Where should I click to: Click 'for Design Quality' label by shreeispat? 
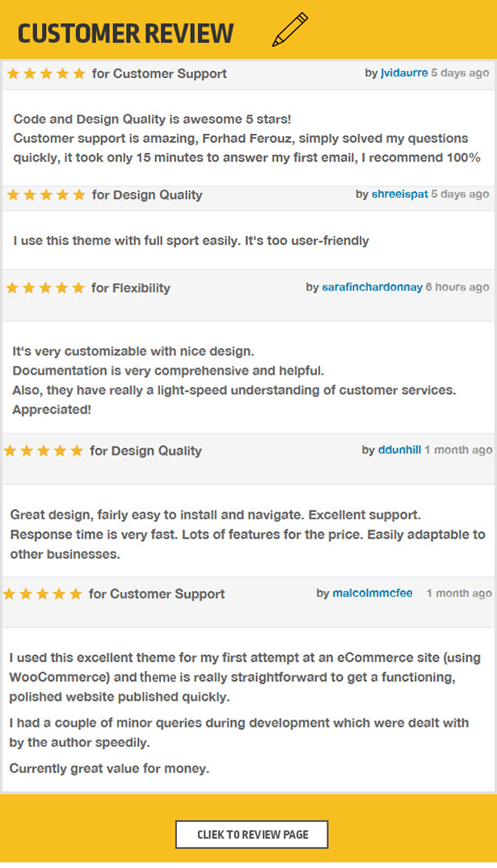pos(147,195)
